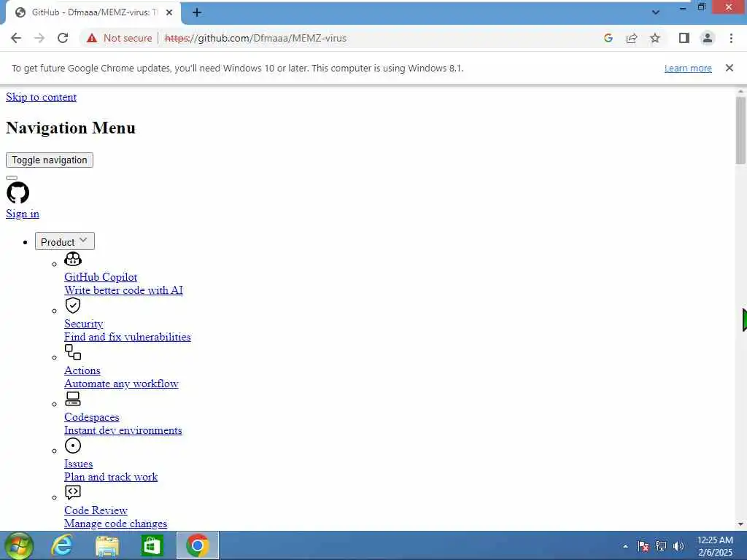Open the Security link
747x560 pixels.
pyautogui.click(x=83, y=324)
